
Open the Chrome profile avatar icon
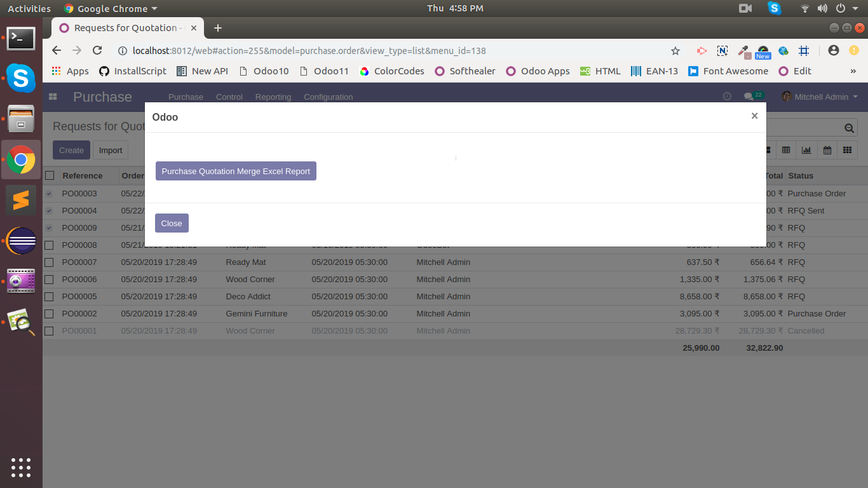pyautogui.click(x=834, y=51)
